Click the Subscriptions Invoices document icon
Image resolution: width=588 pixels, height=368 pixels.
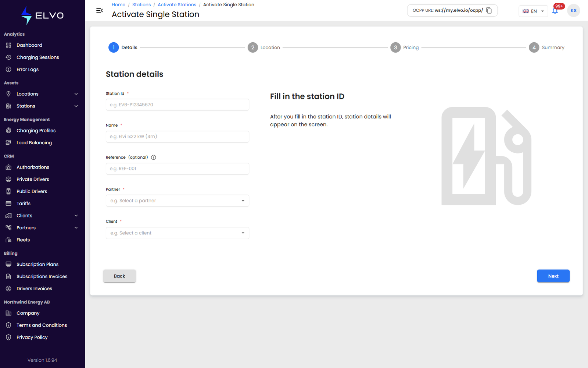[8, 276]
